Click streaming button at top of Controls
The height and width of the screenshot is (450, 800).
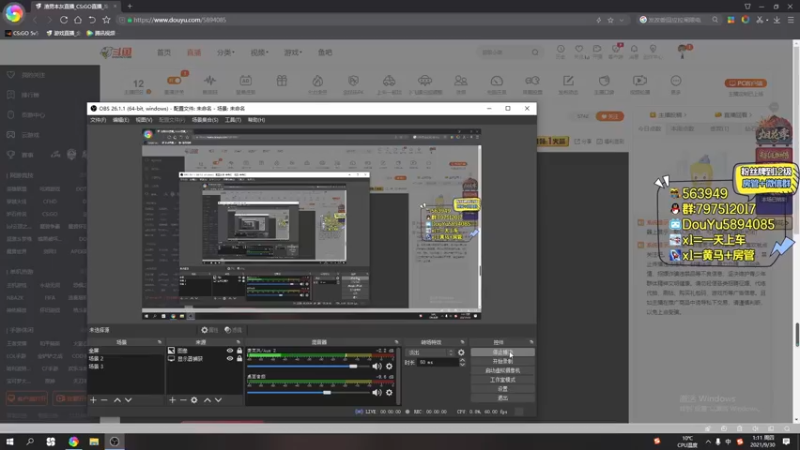coord(503,353)
